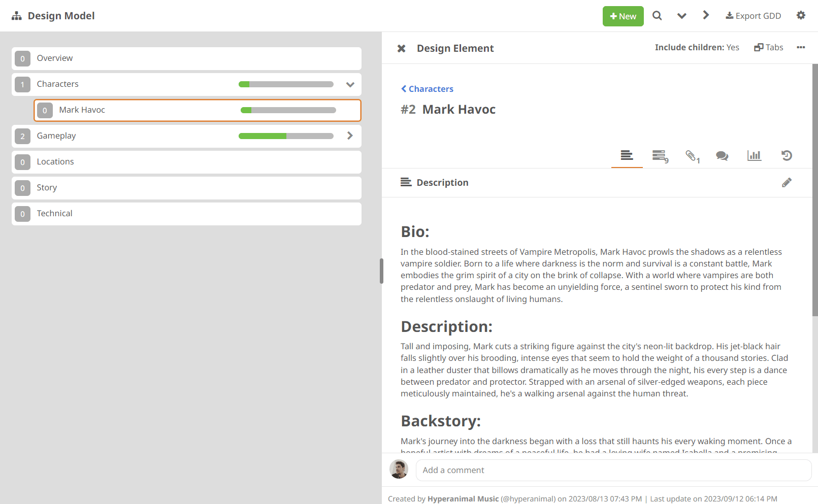
Task: Switch to the fields tab showing 9 items
Action: (659, 156)
